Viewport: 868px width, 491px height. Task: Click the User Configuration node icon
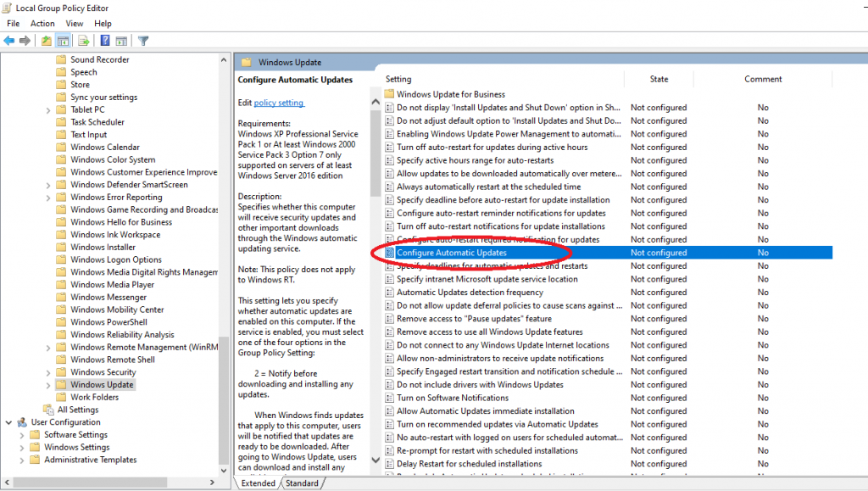[x=22, y=421]
